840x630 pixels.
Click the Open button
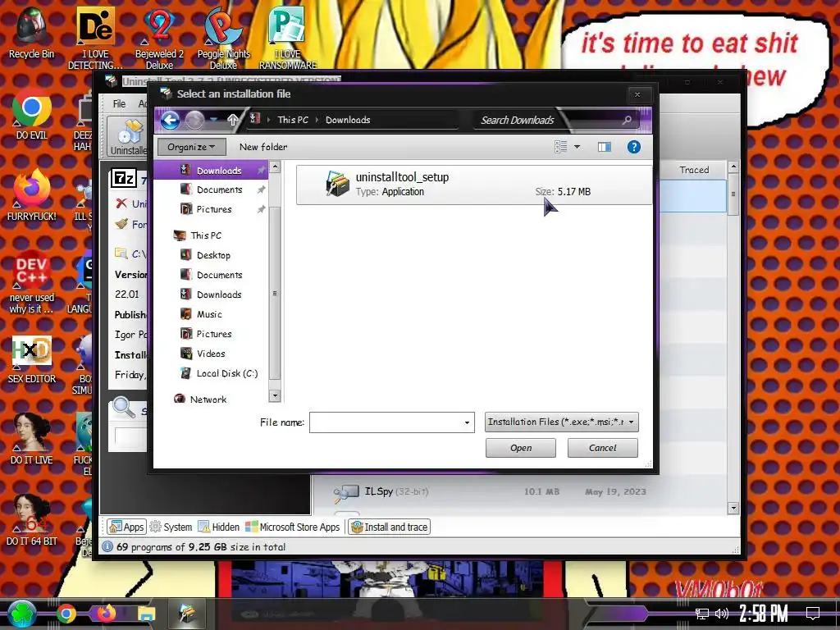(x=521, y=448)
